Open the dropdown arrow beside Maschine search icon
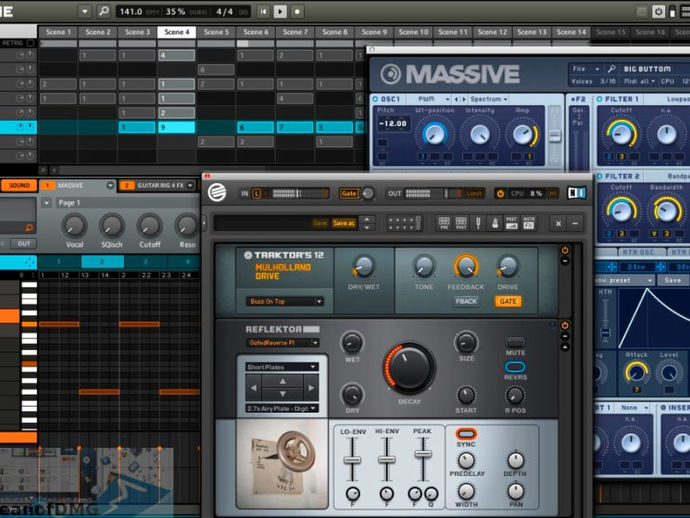 [x=85, y=11]
